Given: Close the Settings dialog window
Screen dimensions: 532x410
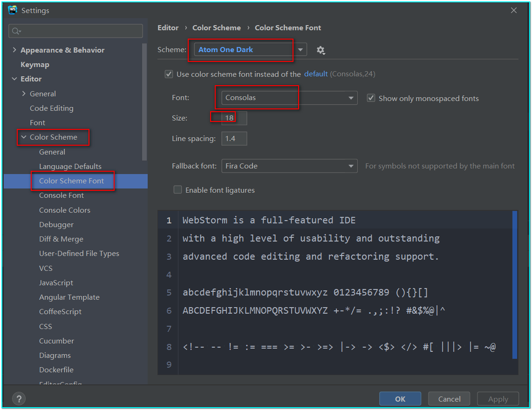Looking at the screenshot, I should point(514,10).
